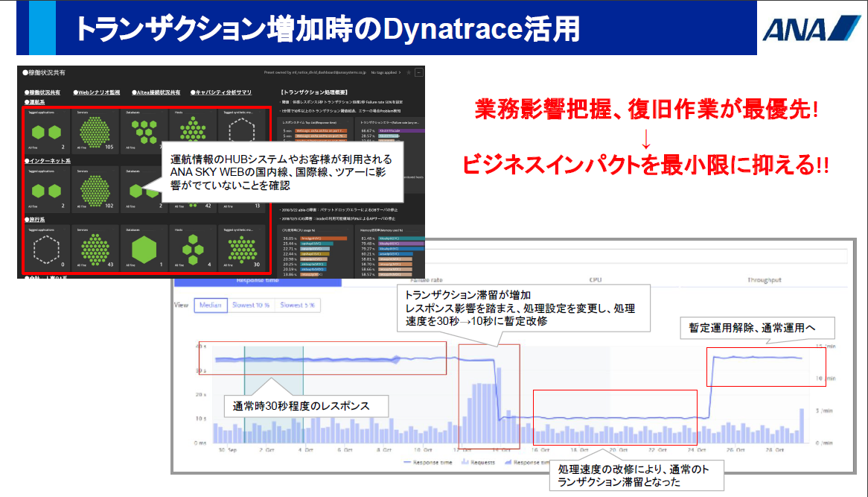
Task: Click the 66.67 % failure rate bar row
Action: [393, 130]
